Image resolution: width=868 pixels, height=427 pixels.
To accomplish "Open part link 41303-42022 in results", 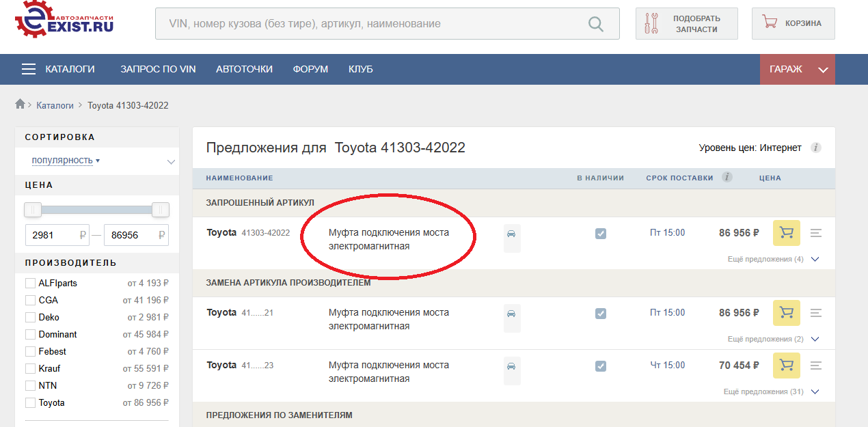I will tap(266, 233).
